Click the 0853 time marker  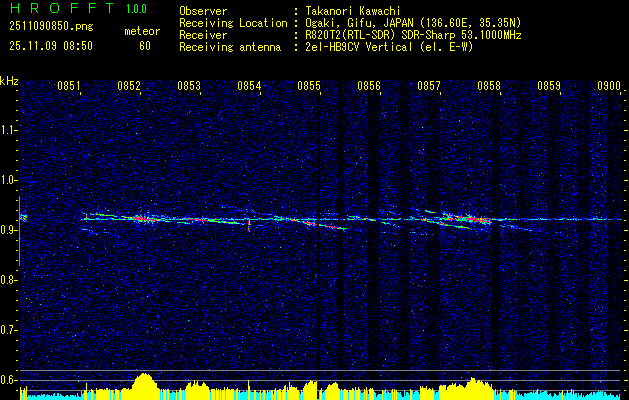189,86
